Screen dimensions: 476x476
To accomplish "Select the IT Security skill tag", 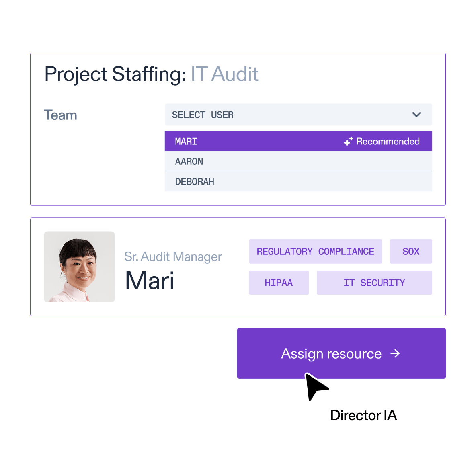I will point(374,283).
